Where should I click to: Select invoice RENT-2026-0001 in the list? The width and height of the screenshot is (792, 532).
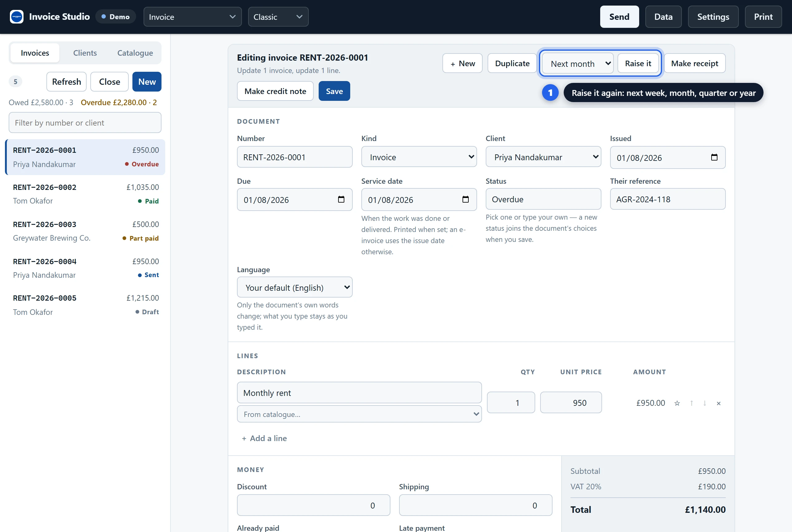click(x=85, y=157)
